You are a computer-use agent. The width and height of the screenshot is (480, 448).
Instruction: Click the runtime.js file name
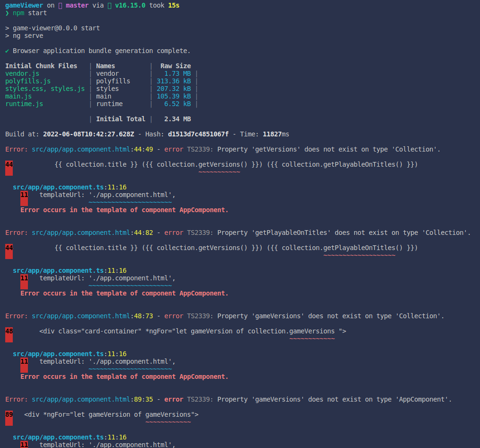pos(24,104)
